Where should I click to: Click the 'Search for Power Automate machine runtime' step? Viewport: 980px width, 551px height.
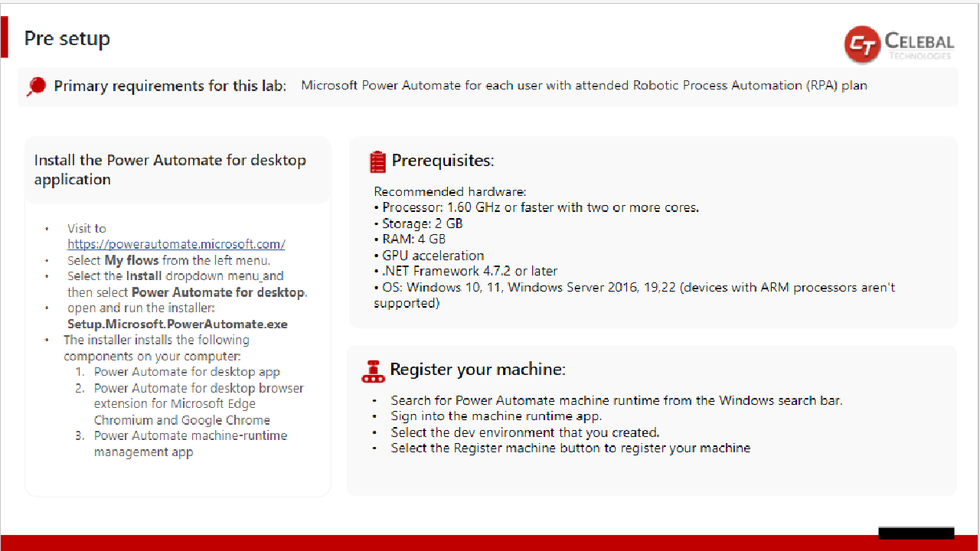point(616,400)
